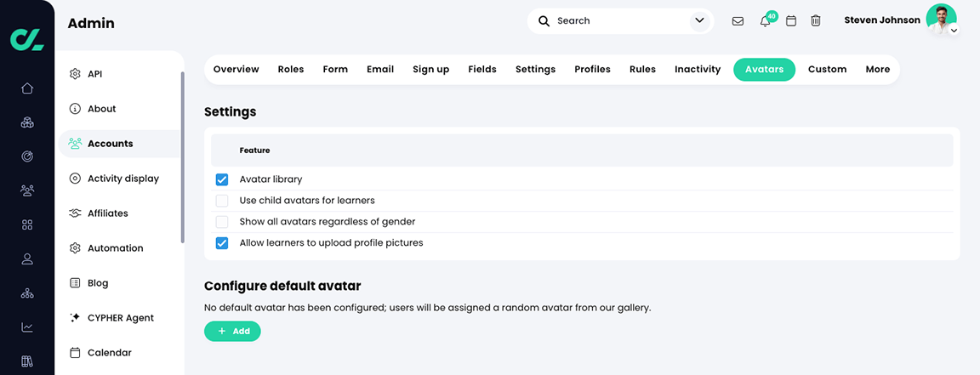The width and height of the screenshot is (980, 375).
Task: Click the CYPHER Agent sparkle icon
Action: [75, 317]
